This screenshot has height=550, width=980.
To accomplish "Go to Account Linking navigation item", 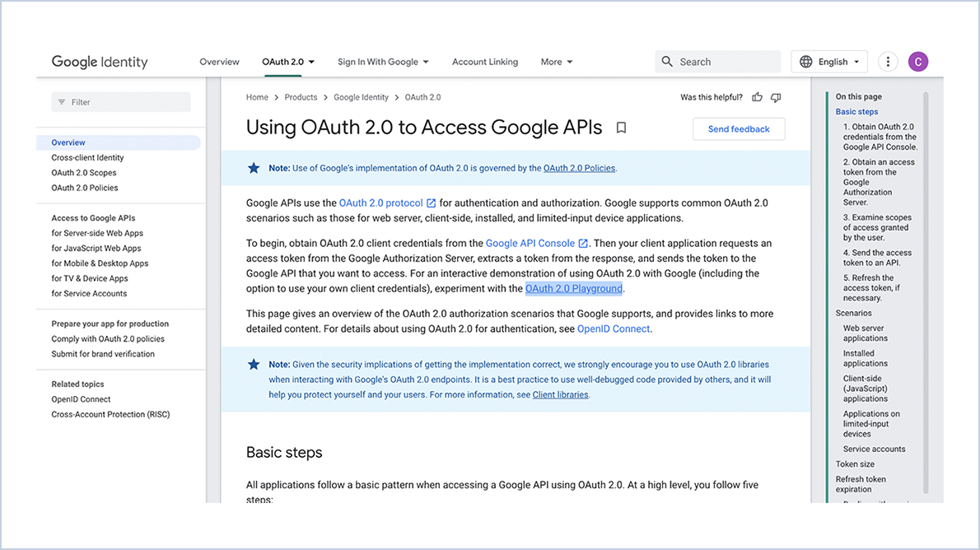I will click(484, 61).
